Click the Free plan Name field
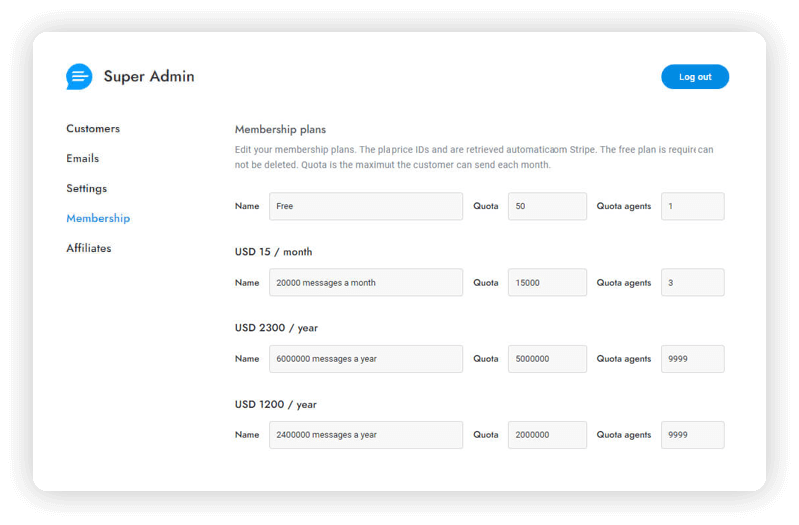The width and height of the screenshot is (799, 525). point(365,207)
